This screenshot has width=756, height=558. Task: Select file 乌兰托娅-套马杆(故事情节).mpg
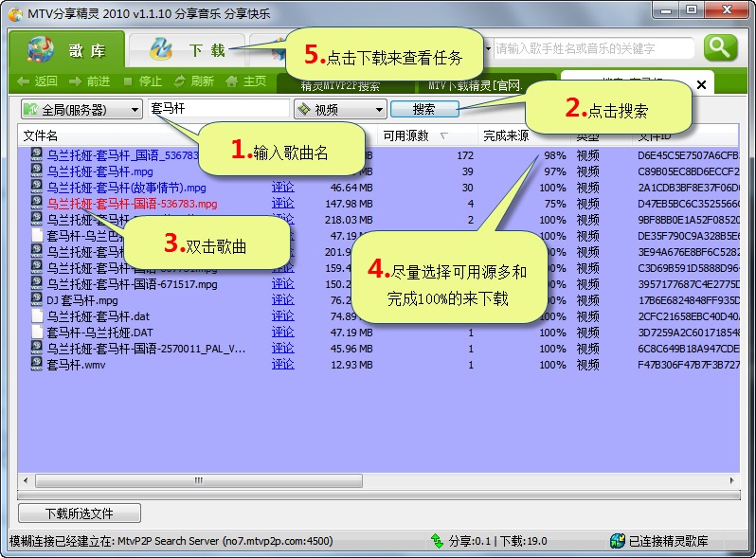point(126,188)
